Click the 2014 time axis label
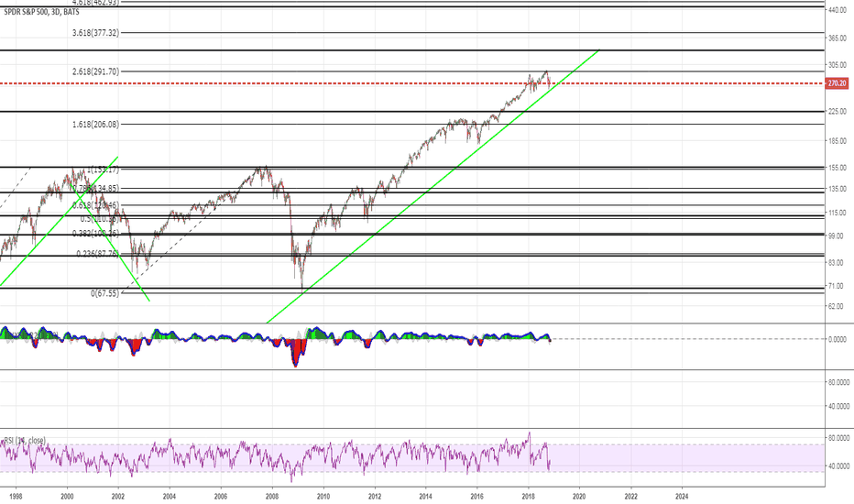 coord(426,497)
